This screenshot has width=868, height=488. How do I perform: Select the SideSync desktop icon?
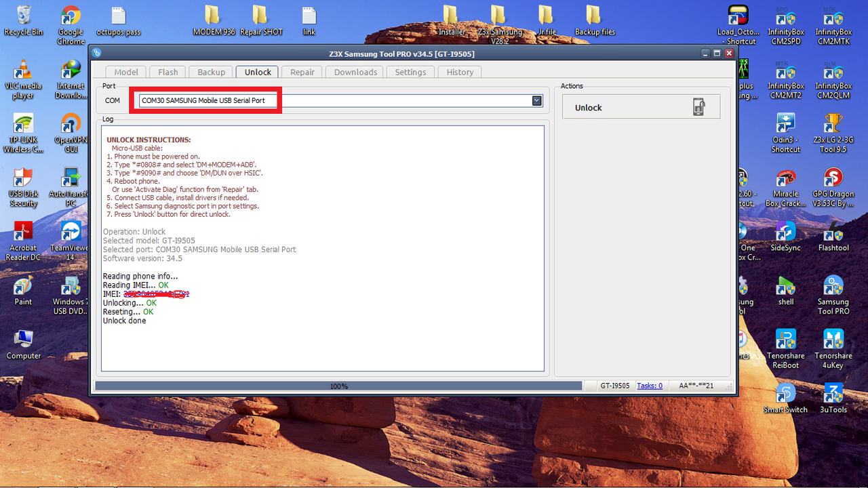(x=786, y=237)
